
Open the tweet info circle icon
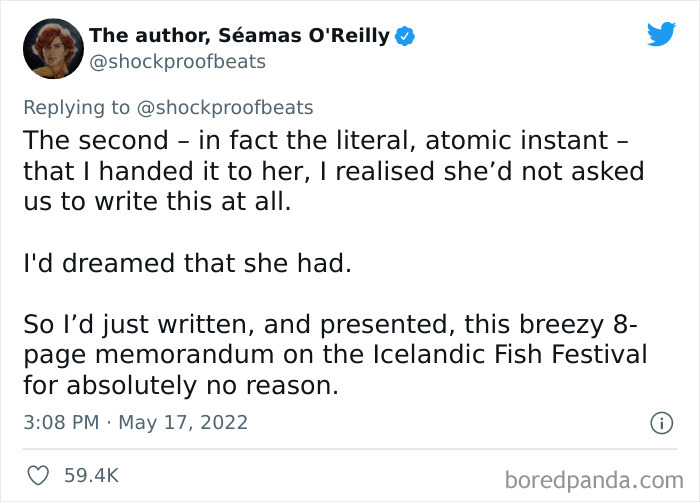660,424
